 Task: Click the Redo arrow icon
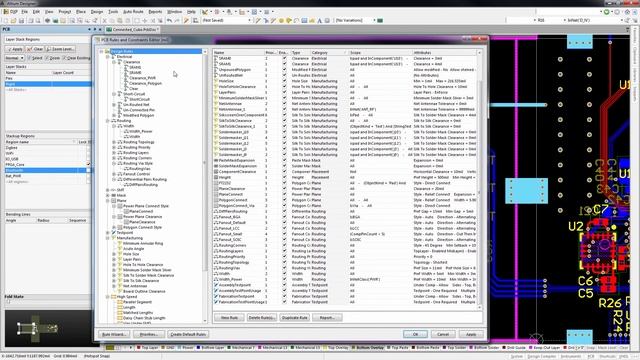[x=177, y=20]
